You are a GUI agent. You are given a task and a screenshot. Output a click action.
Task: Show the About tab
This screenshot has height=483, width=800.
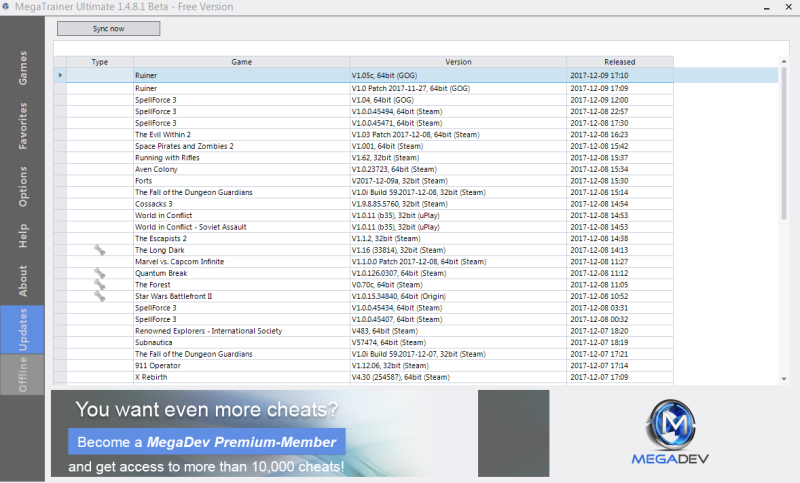click(x=22, y=281)
